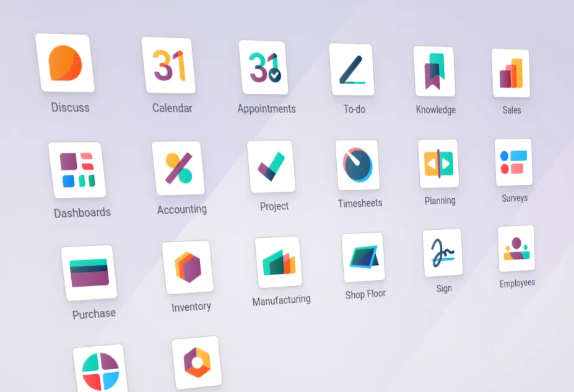
Task: Launch the Sales bar chart icon
Action: tap(511, 73)
